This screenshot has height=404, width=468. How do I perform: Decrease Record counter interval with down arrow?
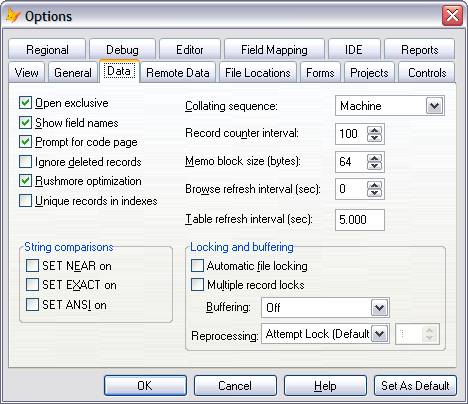pos(374,138)
